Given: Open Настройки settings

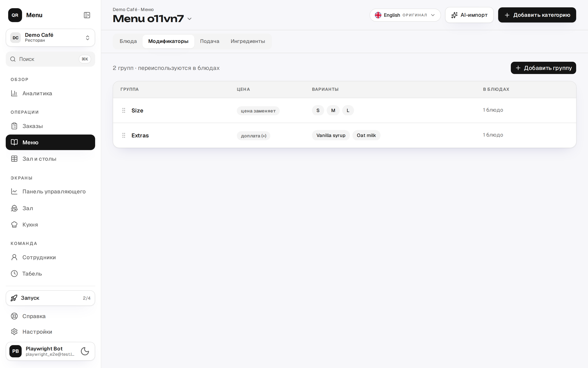Looking at the screenshot, I should [x=50, y=332].
